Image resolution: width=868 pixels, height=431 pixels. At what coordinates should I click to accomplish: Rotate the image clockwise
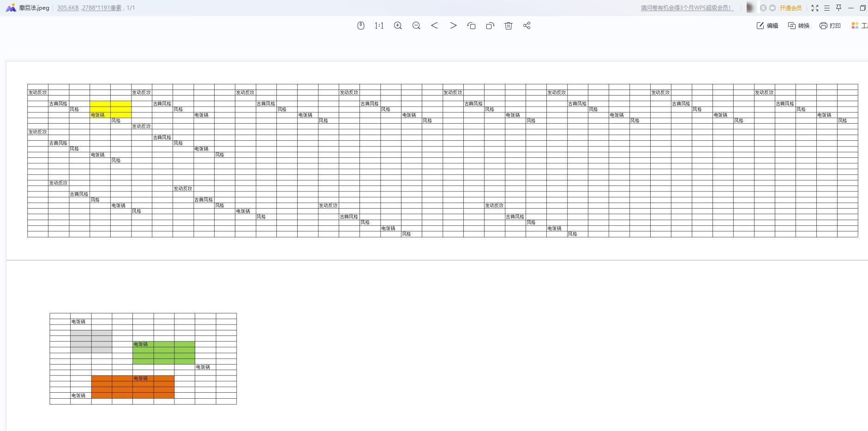pyautogui.click(x=490, y=26)
